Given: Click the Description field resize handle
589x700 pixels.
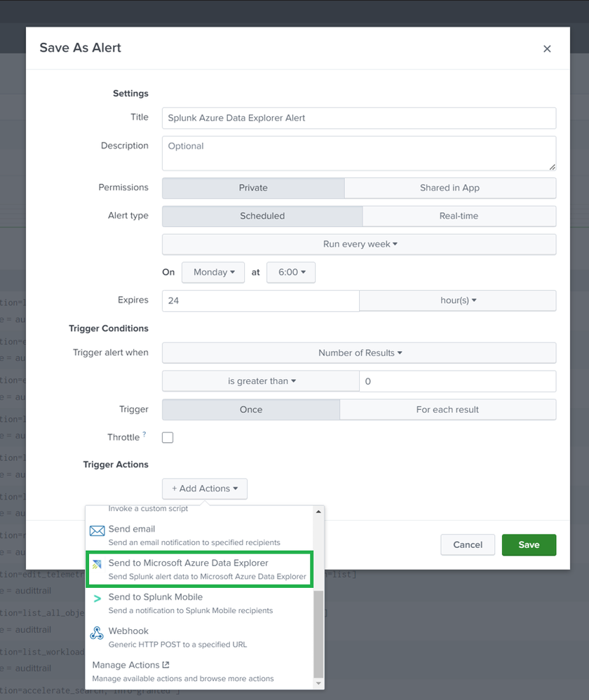Looking at the screenshot, I should (553, 167).
